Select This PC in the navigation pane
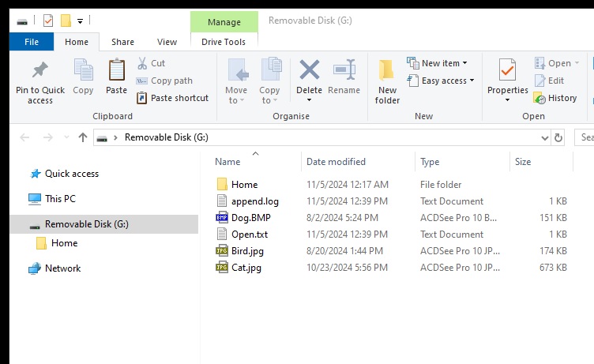Image resolution: width=594 pixels, height=364 pixels. [60, 199]
